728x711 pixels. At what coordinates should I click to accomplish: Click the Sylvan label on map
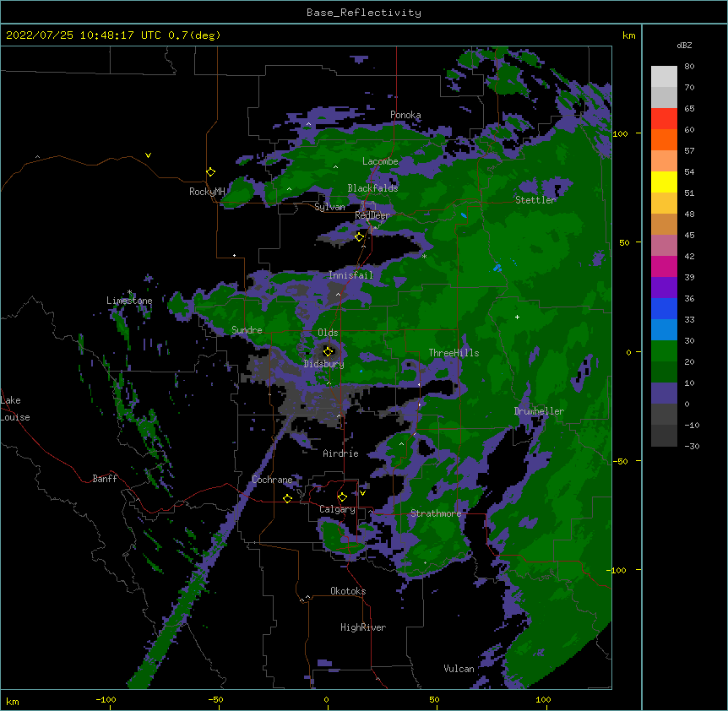[329, 207]
